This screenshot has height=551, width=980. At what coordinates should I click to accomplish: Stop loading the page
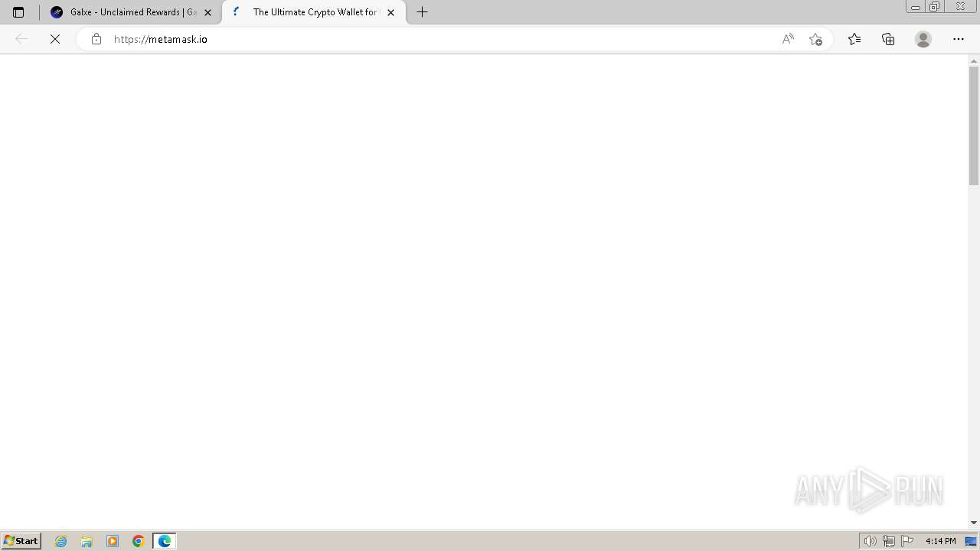coord(55,39)
